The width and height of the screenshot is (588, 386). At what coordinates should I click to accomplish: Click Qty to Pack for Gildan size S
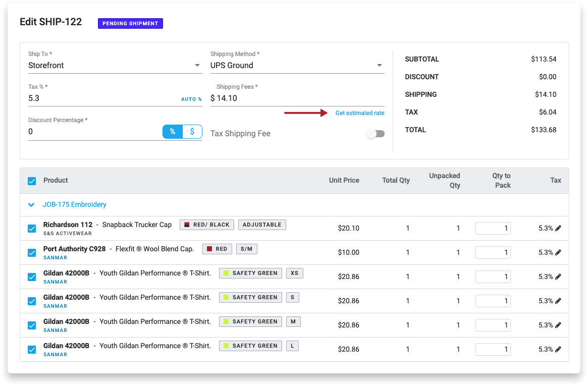click(493, 301)
